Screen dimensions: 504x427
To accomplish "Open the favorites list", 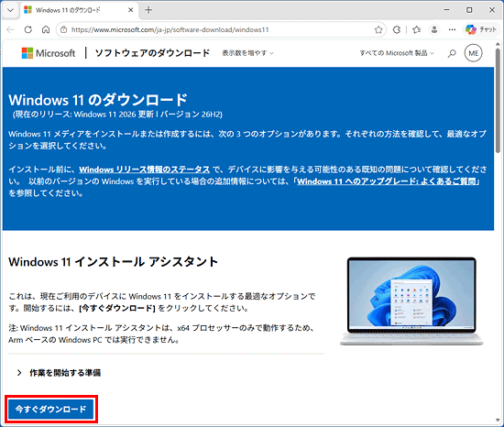I will pos(417,30).
